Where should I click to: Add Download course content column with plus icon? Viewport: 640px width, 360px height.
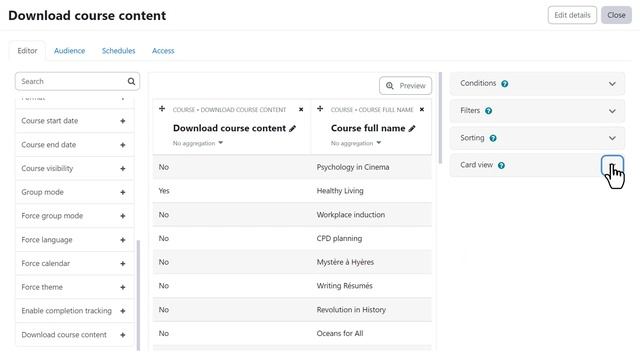click(122, 335)
